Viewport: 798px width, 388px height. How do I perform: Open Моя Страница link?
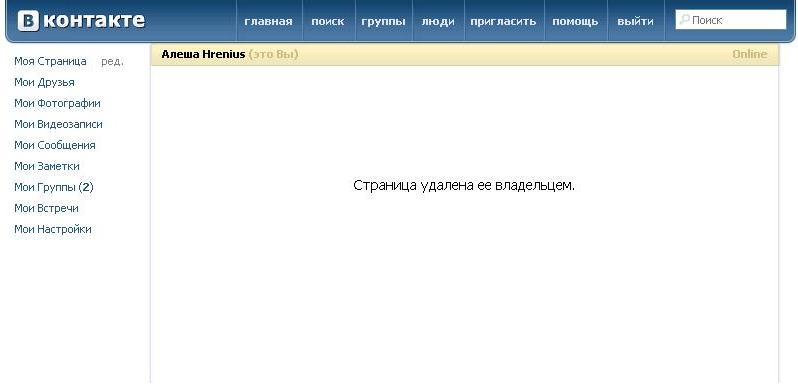(50, 62)
